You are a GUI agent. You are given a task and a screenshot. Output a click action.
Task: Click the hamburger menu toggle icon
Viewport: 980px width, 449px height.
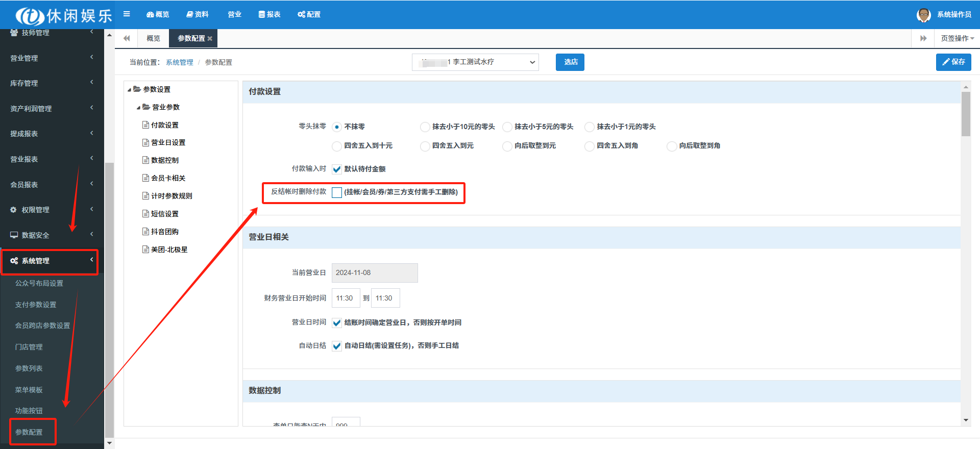127,14
